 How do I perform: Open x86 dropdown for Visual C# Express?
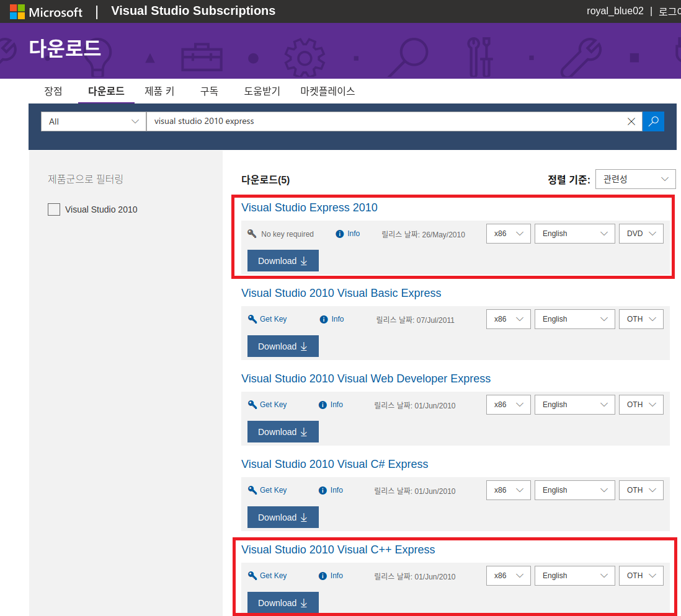(508, 490)
